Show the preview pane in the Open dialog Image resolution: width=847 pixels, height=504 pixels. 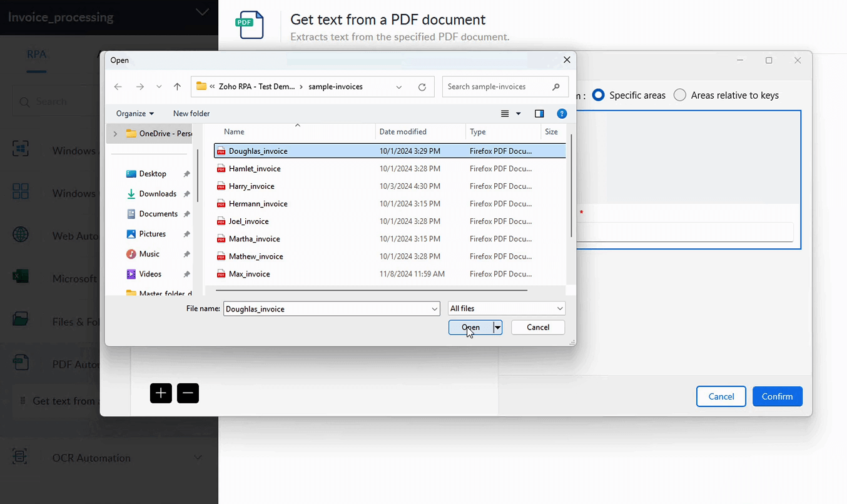point(539,113)
